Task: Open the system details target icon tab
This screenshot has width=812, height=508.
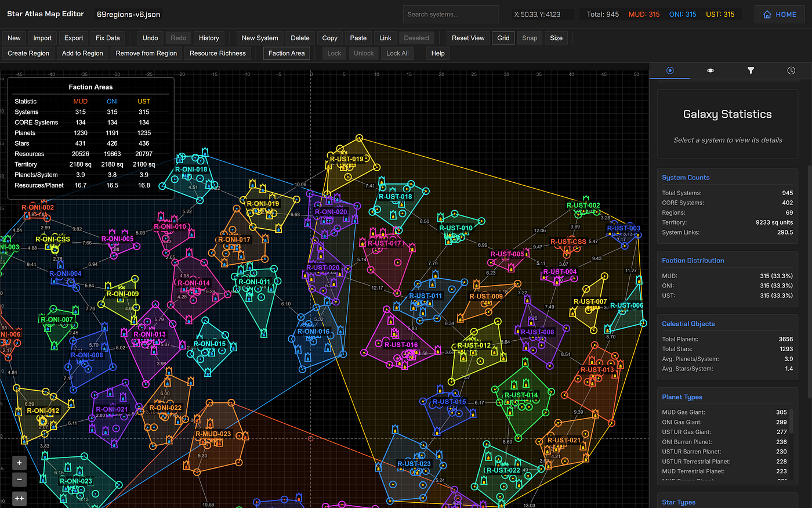Action: point(670,70)
